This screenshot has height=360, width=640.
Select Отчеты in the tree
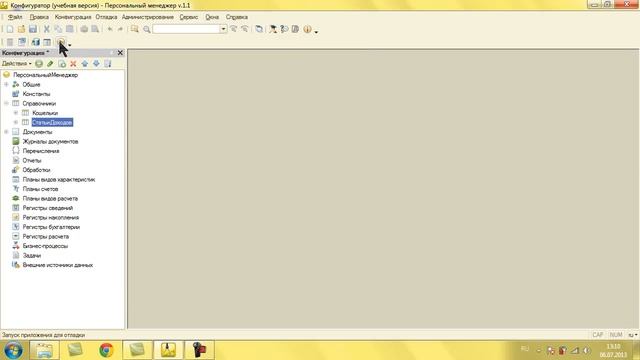coord(32,160)
